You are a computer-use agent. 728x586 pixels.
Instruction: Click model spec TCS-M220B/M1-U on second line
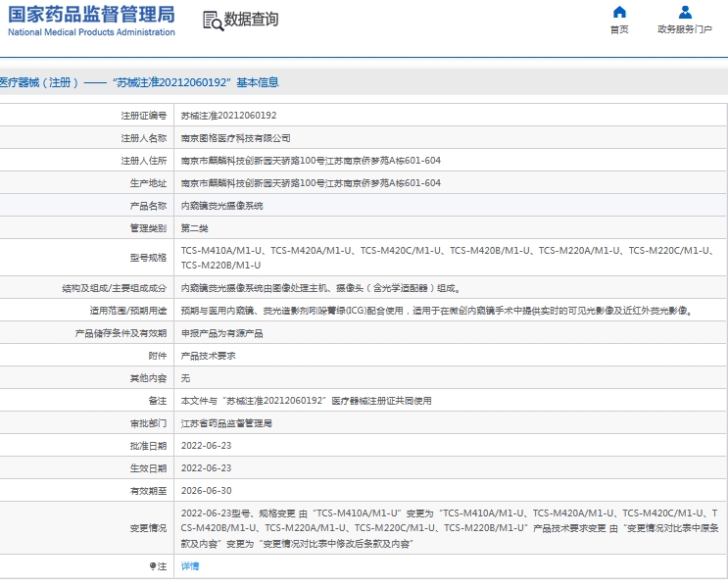pyautogui.click(x=220, y=266)
